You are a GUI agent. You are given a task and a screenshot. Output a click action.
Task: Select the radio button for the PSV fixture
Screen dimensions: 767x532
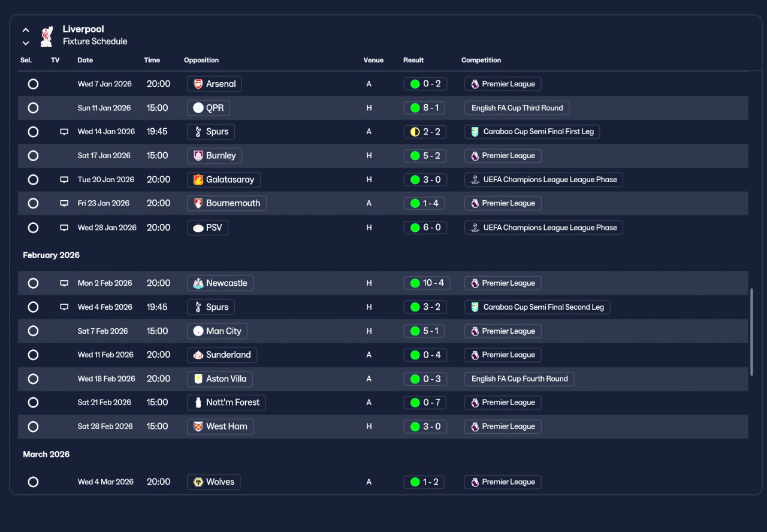click(x=33, y=228)
